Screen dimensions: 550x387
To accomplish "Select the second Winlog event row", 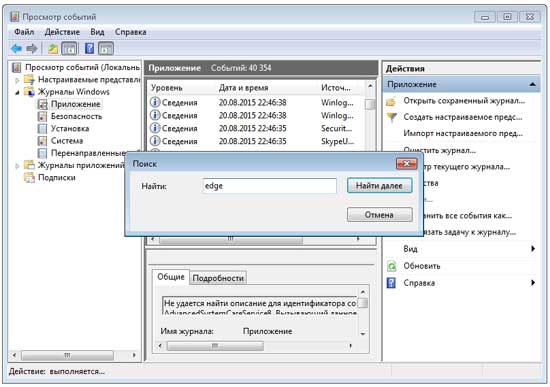I will tap(256, 115).
